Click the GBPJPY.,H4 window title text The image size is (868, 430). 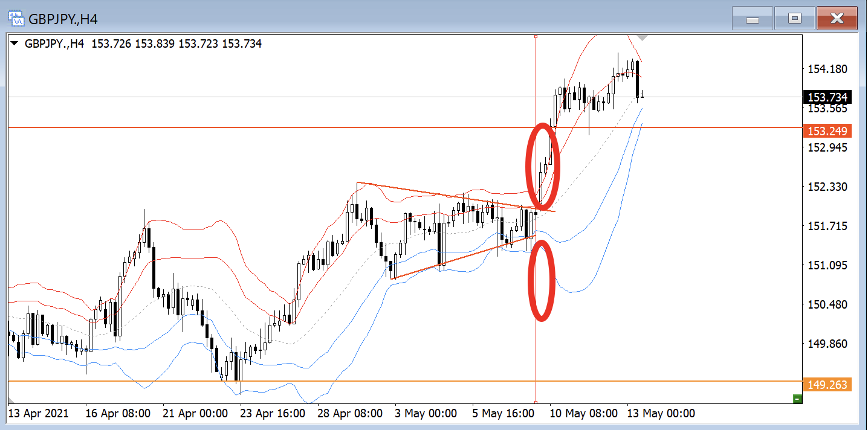(63, 19)
